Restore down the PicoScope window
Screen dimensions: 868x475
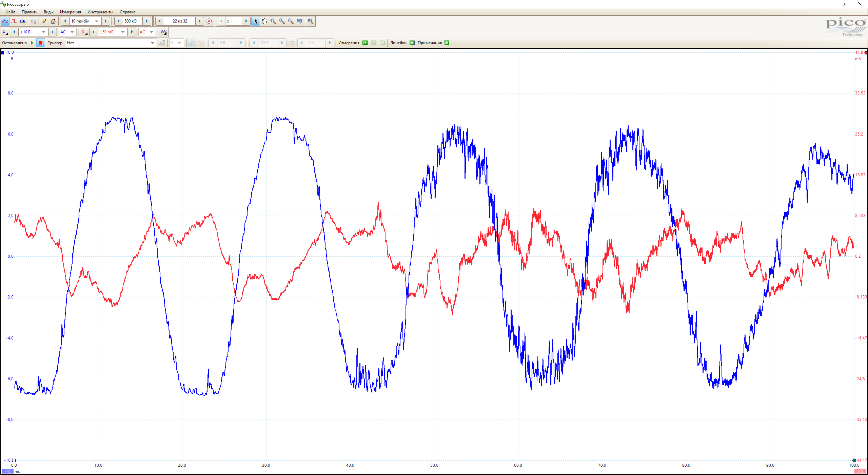[x=844, y=4]
